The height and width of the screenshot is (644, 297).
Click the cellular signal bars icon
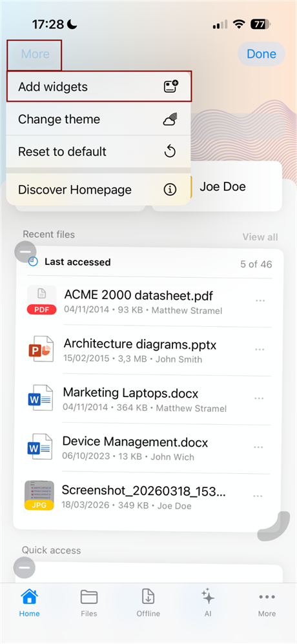[220, 25]
